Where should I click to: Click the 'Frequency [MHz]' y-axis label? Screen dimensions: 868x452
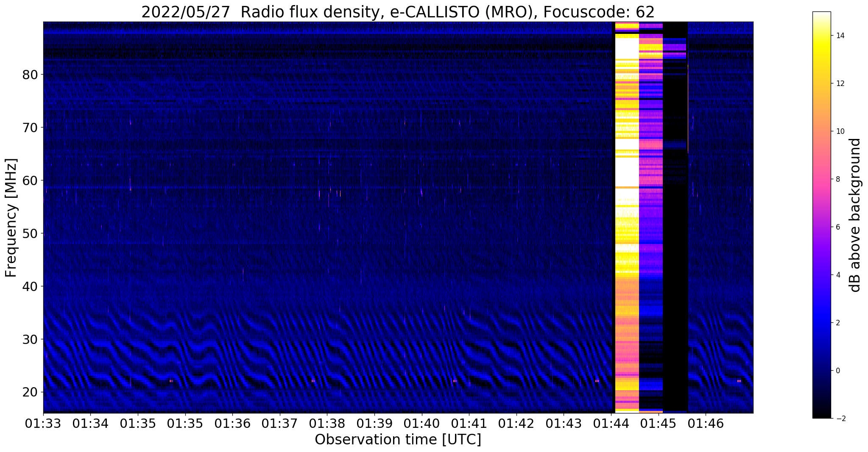(x=11, y=218)
